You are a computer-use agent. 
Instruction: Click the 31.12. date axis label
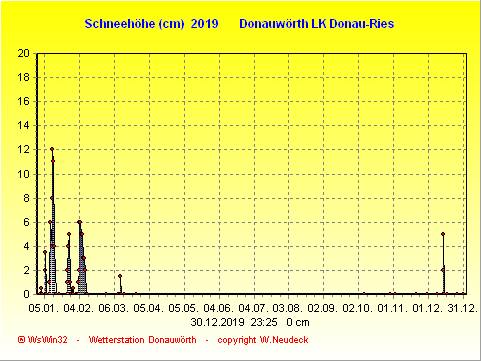463,308
